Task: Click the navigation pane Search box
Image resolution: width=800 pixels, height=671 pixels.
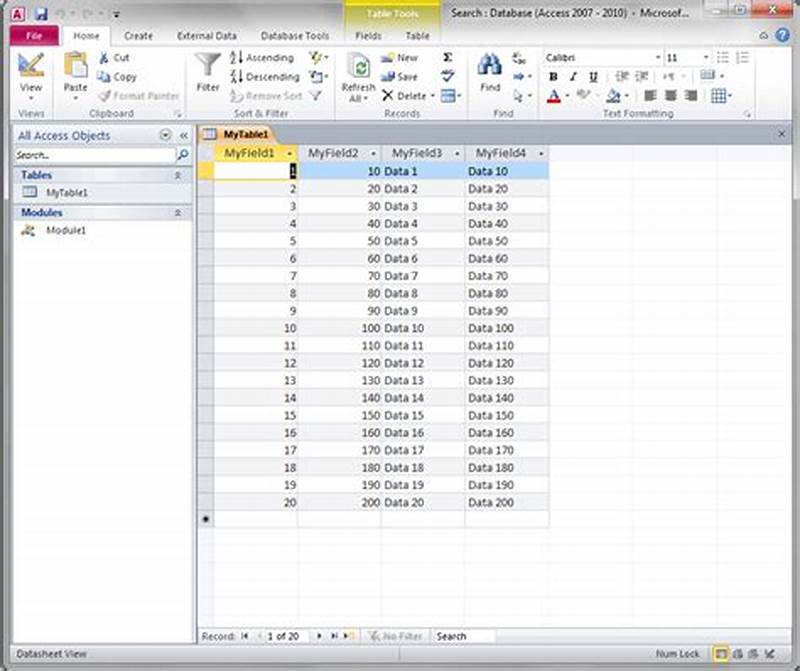Action: [90, 155]
